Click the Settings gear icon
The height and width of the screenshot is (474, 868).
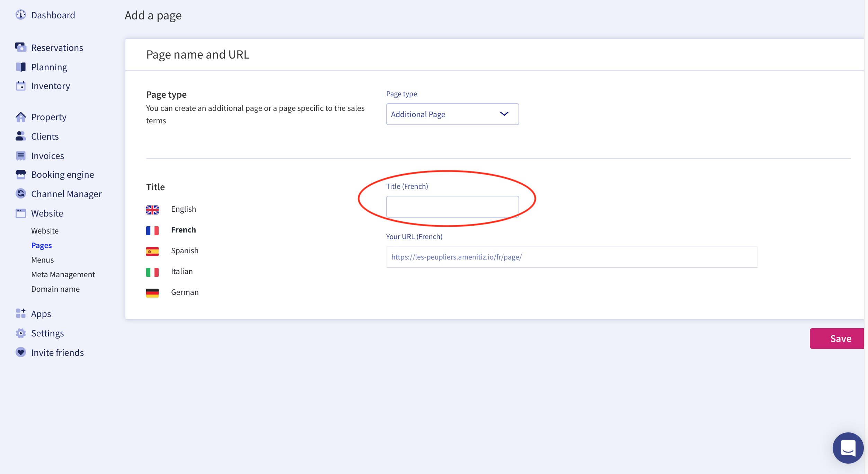click(x=21, y=333)
